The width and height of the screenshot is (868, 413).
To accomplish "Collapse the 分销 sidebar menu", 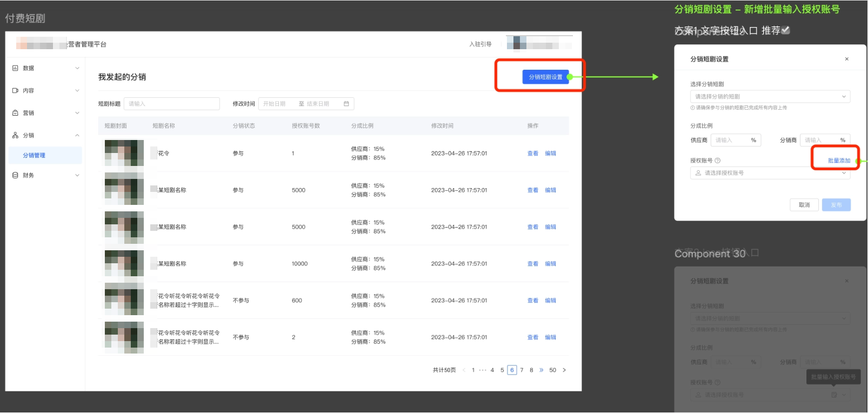I will pyautogui.click(x=77, y=135).
